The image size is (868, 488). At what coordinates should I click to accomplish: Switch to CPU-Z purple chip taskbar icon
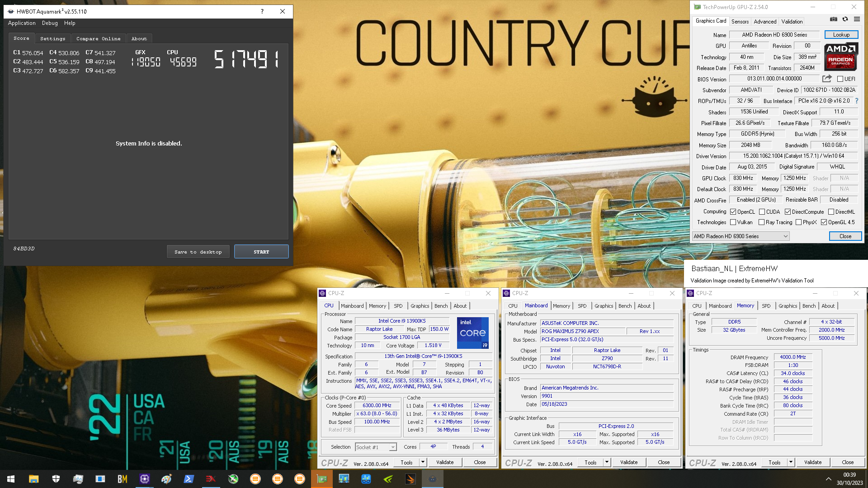tap(144, 479)
